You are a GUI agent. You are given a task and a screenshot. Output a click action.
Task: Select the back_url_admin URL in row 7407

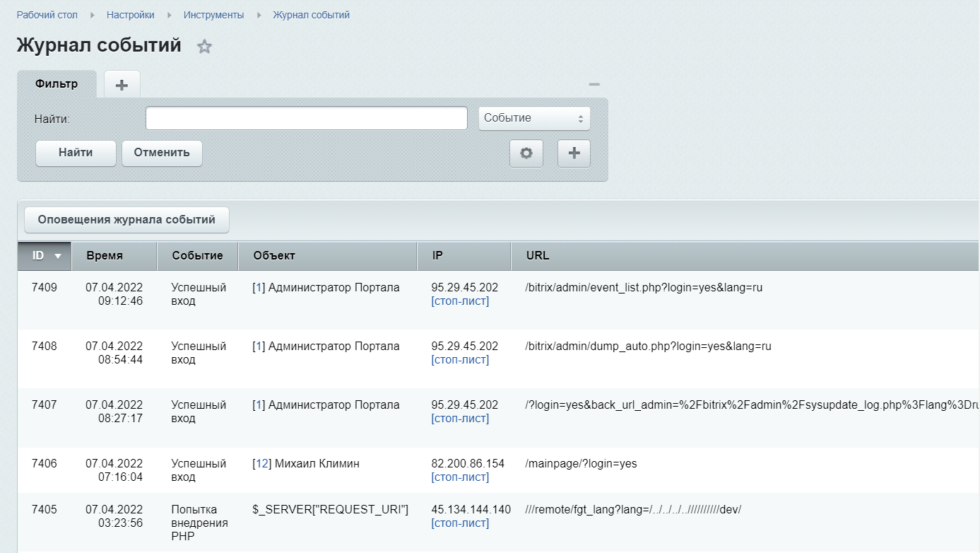752,405
